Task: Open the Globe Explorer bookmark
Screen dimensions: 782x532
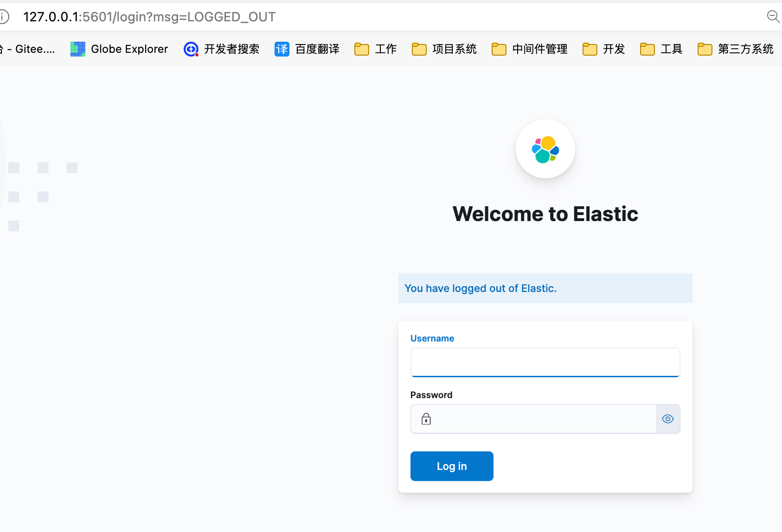Action: click(x=119, y=49)
